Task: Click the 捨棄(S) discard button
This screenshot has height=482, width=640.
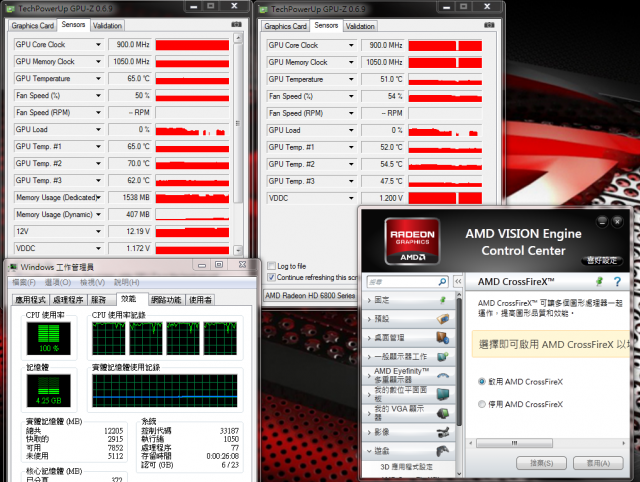Action: (541, 463)
